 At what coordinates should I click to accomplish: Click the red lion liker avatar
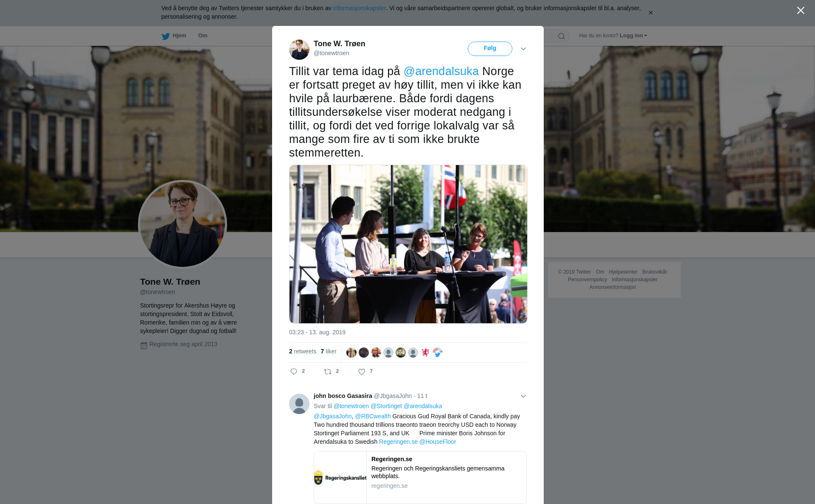click(425, 353)
